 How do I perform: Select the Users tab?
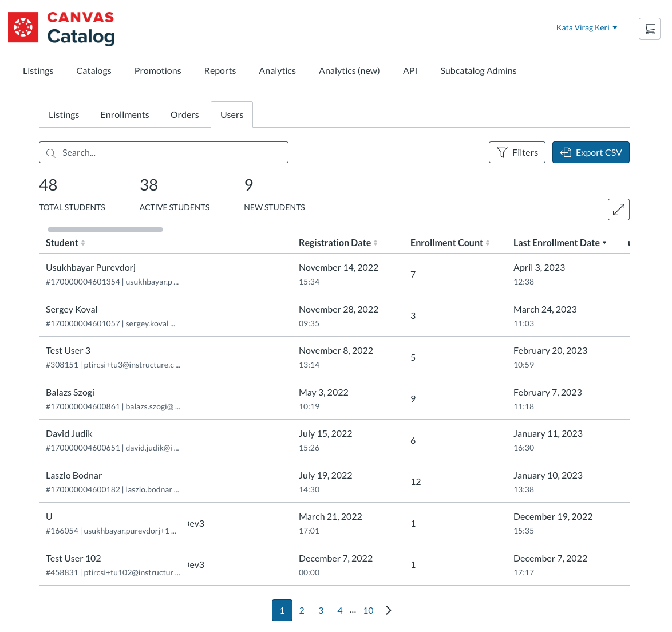point(232,115)
